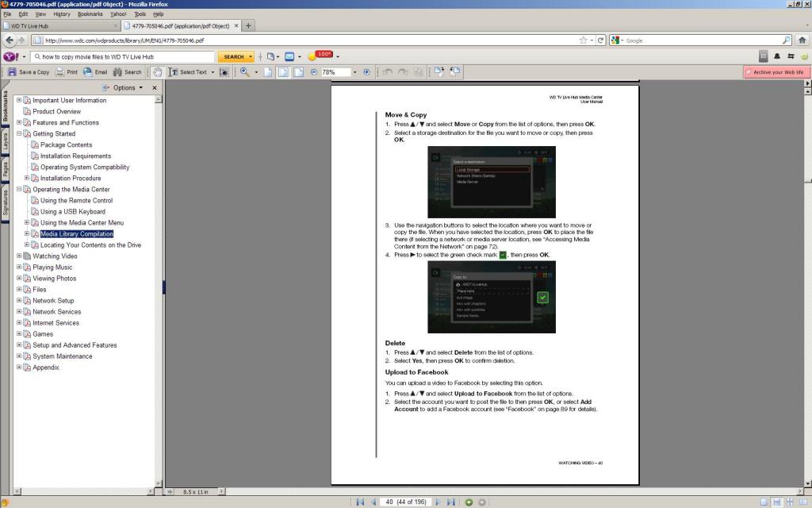Click the orange SEARCH button
This screenshot has width=812, height=508.
click(x=235, y=56)
